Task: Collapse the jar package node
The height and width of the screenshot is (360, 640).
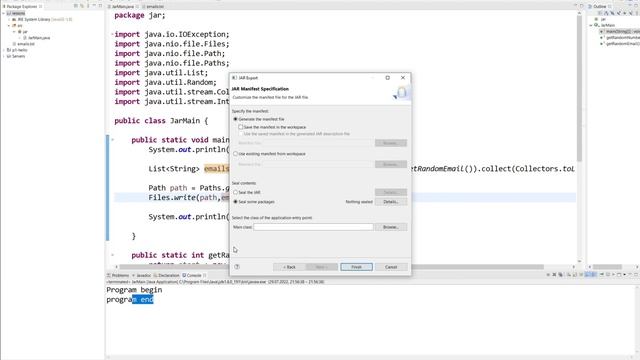Action: 14,32
